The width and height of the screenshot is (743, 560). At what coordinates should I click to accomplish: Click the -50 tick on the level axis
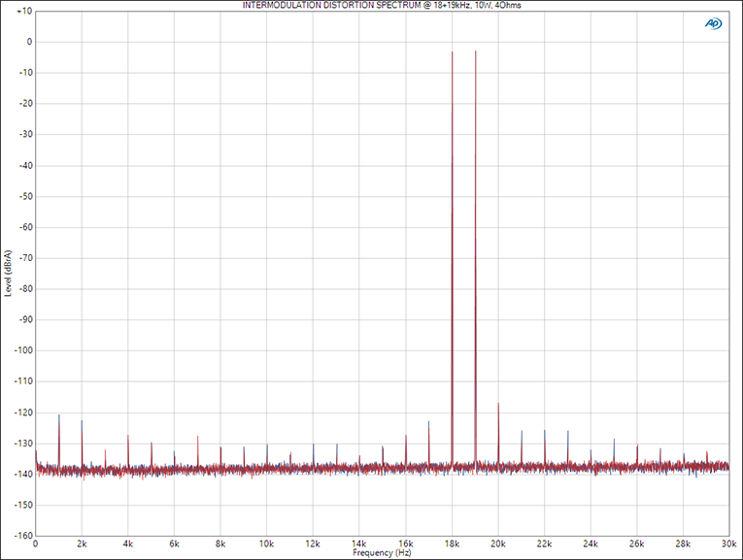[x=25, y=196]
